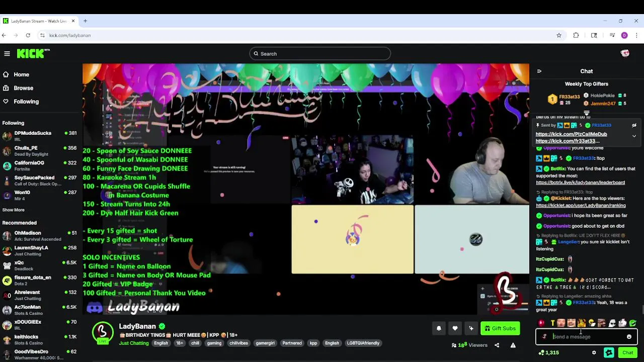Open xQc recommended channel
The height and width of the screenshot is (362, 644).
(39, 265)
